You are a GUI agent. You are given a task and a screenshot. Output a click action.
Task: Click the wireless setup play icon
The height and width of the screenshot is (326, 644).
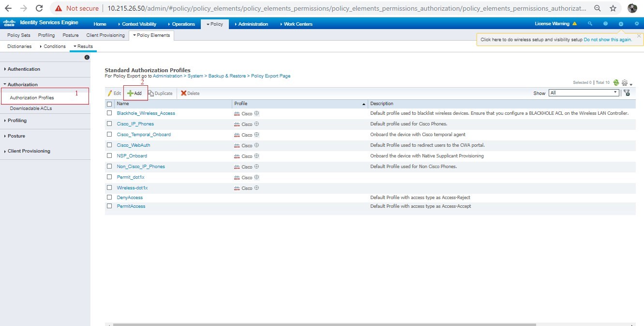coord(621,24)
